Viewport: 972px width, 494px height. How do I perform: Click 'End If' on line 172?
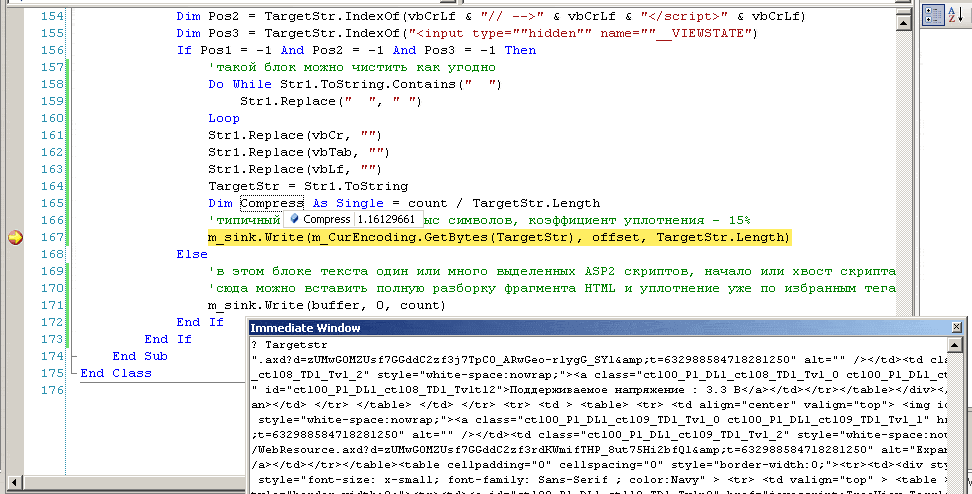(x=200, y=322)
